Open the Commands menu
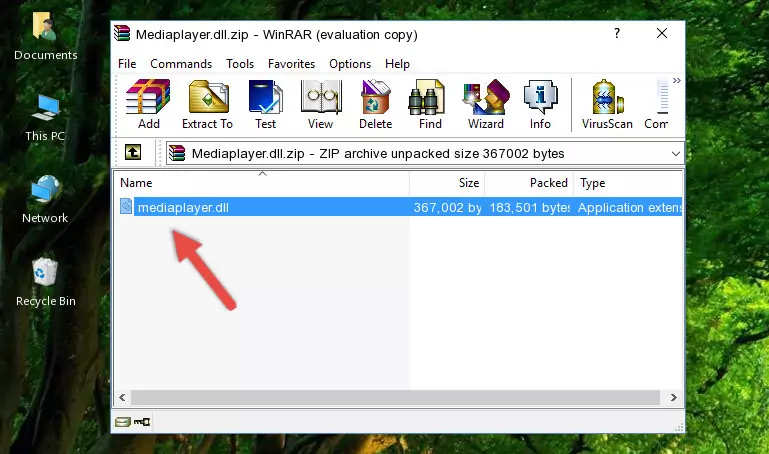Image resolution: width=769 pixels, height=454 pixels. coord(181,64)
